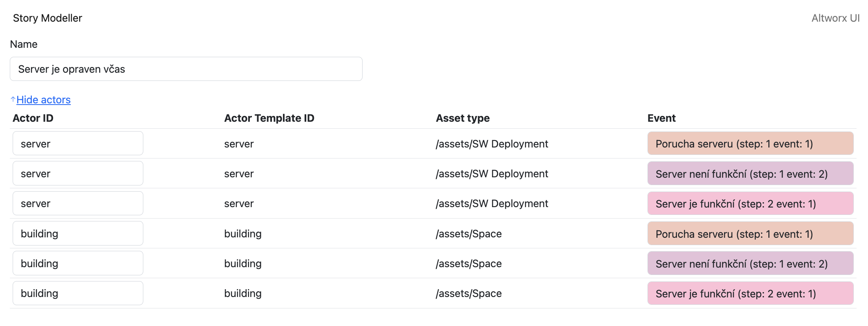Viewport: 868px width, 326px height.
Task: Edit Actor ID in building row with Server není funkční
Action: [x=78, y=263]
